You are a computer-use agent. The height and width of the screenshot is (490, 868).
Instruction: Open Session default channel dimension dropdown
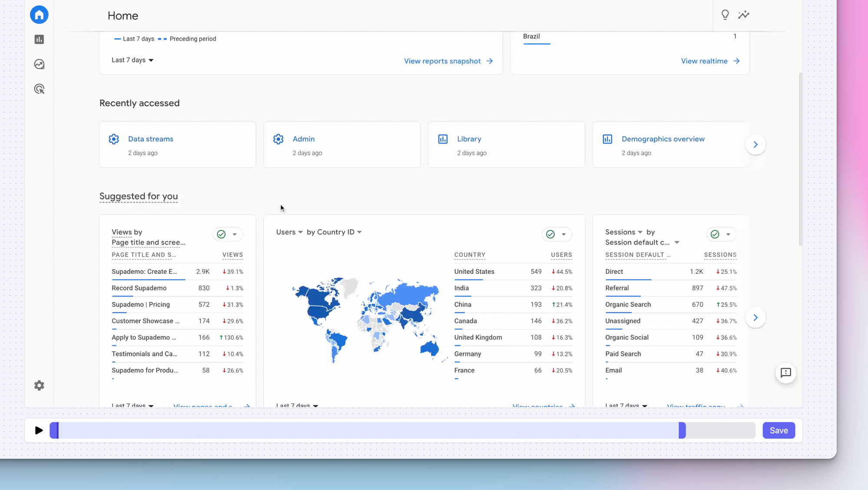642,243
